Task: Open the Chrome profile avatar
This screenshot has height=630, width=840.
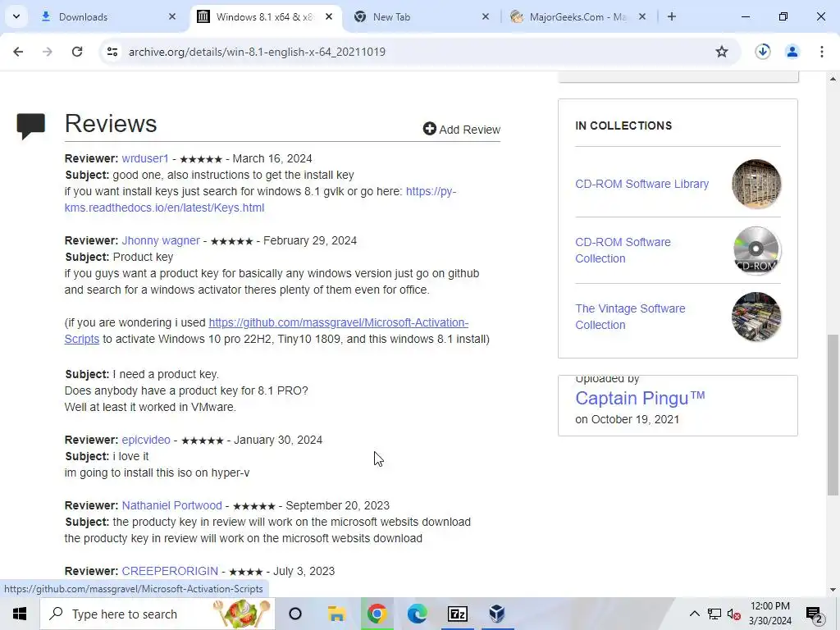Action: click(792, 52)
